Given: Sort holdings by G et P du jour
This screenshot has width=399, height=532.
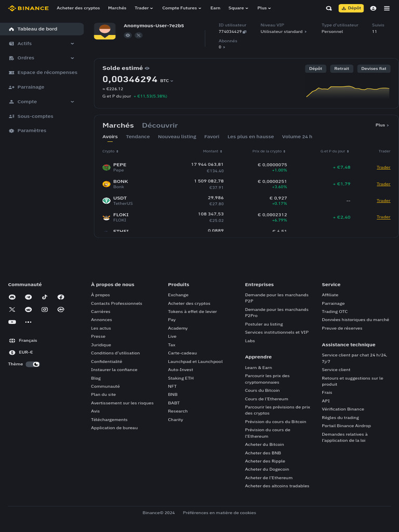Looking at the screenshot, I should [x=335, y=151].
